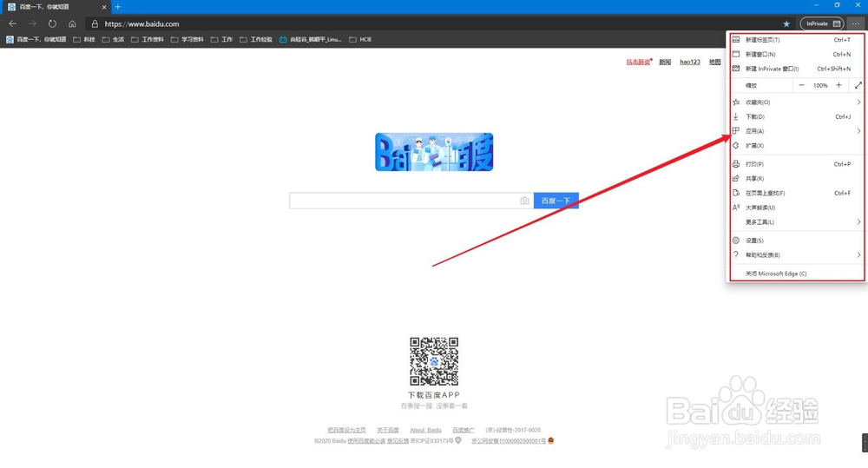Screen dimensions: 868x468
Task: Open image search via camera icon
Action: pyautogui.click(x=524, y=201)
